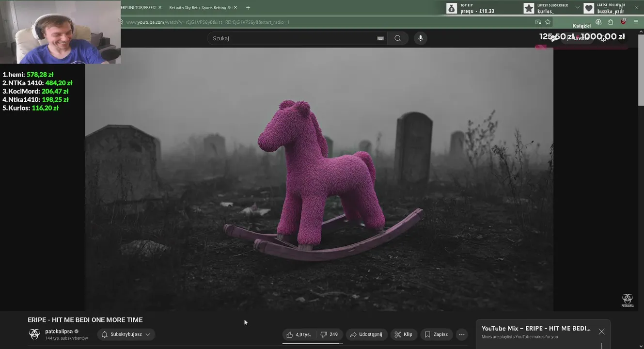The width and height of the screenshot is (644, 349).
Task: Open Subskrybujesz notification dropdown
Action: pyautogui.click(x=126, y=334)
